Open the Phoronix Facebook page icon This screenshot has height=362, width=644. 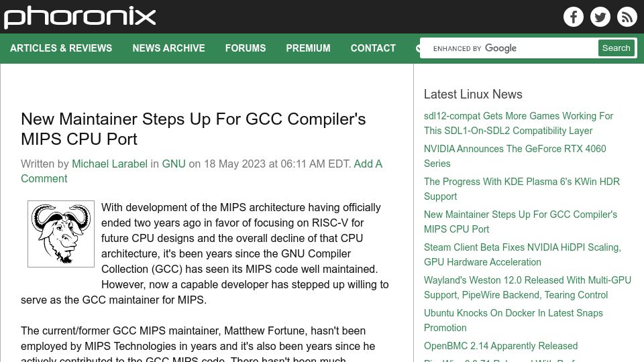coord(574,17)
